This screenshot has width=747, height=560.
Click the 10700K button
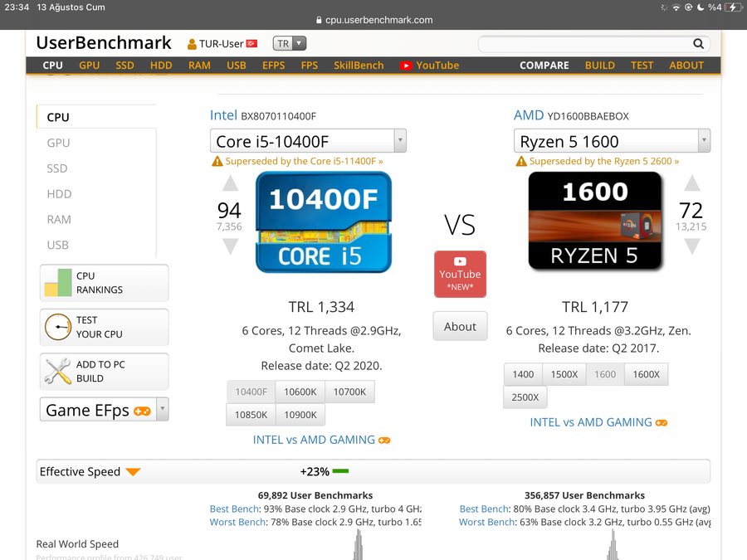pyautogui.click(x=349, y=392)
